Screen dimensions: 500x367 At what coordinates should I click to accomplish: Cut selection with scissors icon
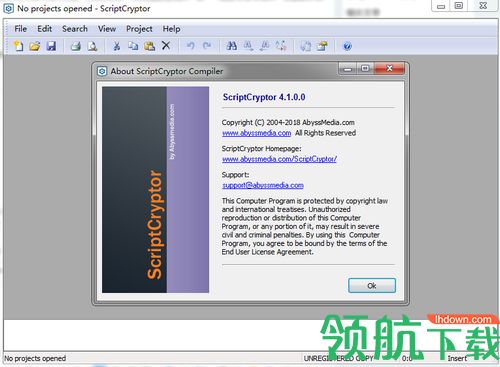point(116,46)
